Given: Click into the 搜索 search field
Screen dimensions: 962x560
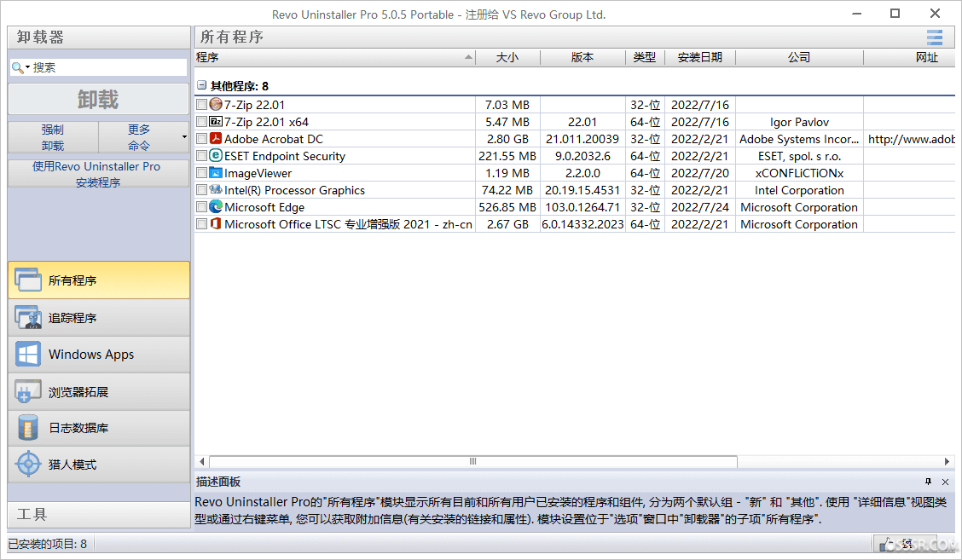Looking at the screenshot, I should point(107,67).
